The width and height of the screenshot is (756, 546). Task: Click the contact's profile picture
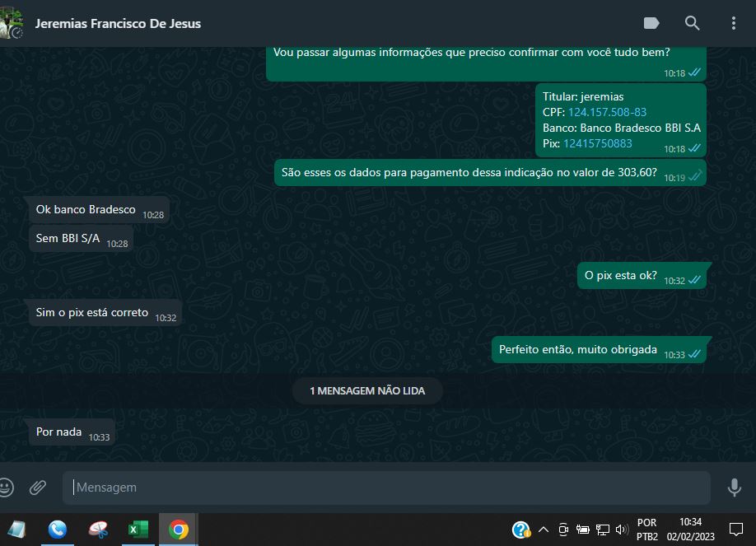tap(10, 23)
